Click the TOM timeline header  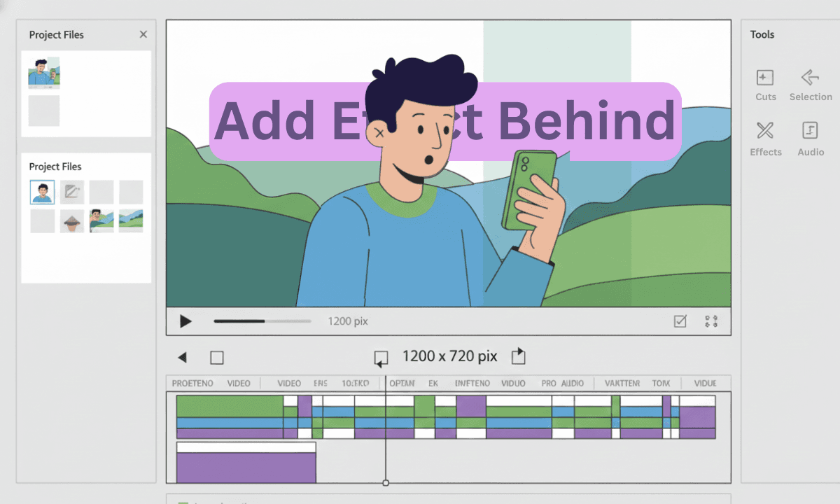[661, 384]
